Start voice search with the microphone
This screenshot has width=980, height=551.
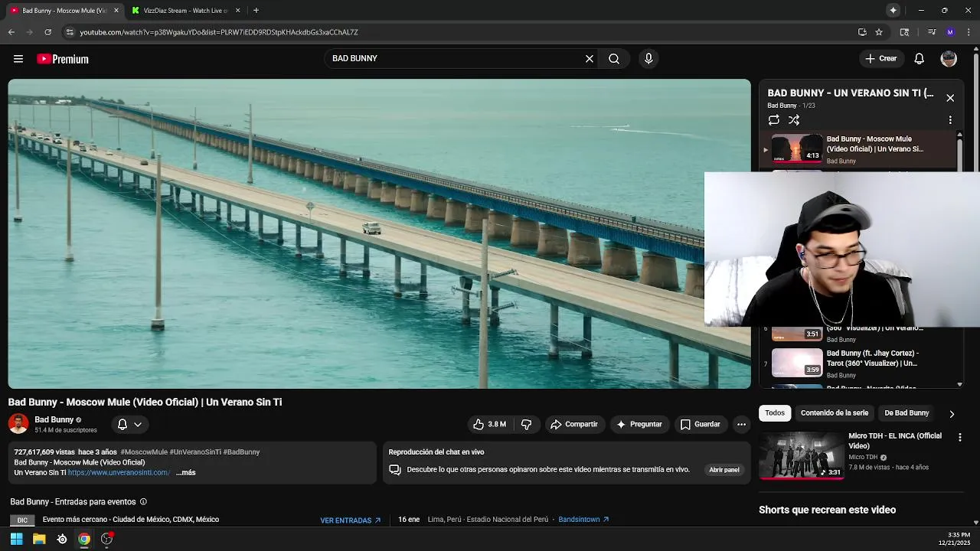[648, 58]
